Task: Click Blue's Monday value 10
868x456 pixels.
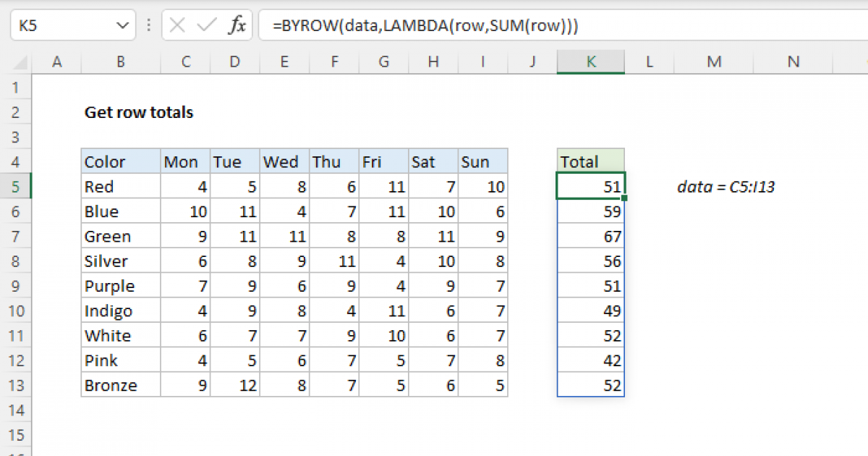Action: (x=186, y=211)
